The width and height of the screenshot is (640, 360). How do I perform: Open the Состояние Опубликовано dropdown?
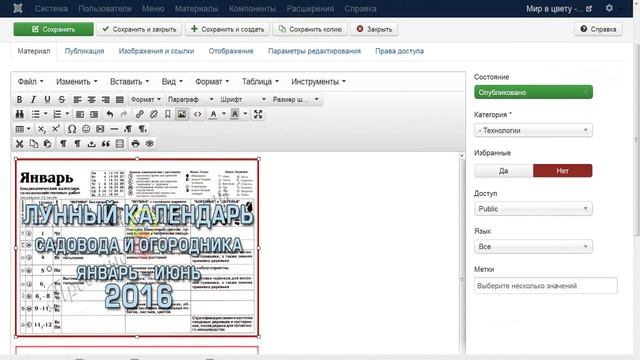click(x=533, y=92)
